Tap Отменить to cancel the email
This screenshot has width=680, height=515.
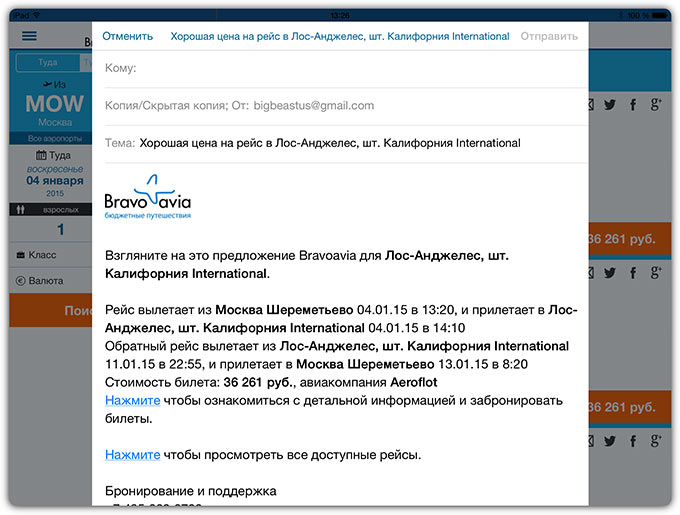click(128, 36)
